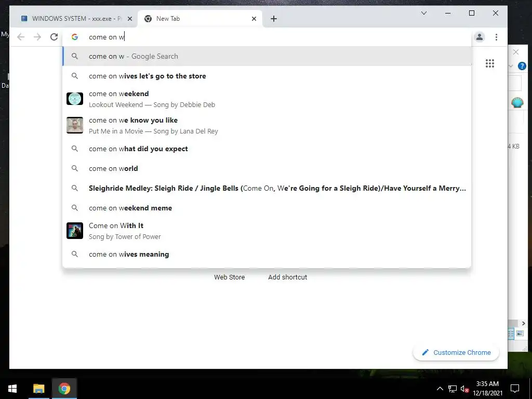This screenshot has height=399, width=532.
Task: Pick 'come on we know you like' suggestion
Action: pyautogui.click(x=267, y=125)
